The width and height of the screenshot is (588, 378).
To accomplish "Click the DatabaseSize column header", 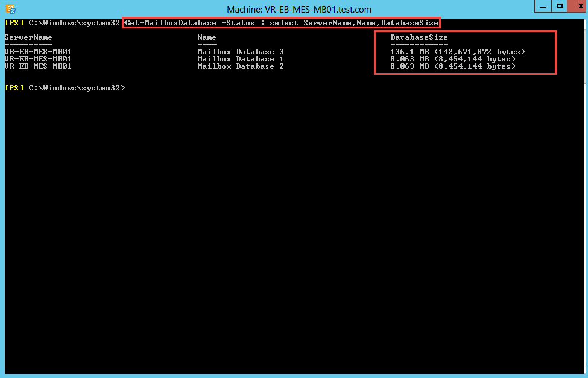I will [419, 37].
